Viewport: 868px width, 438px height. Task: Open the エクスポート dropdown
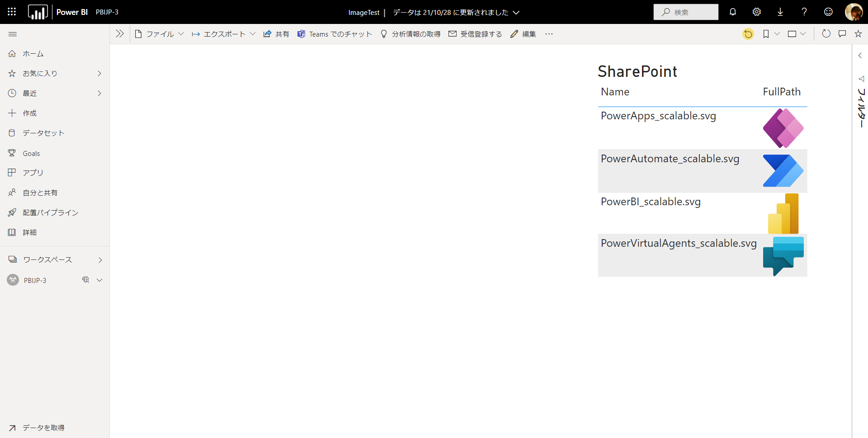point(224,34)
